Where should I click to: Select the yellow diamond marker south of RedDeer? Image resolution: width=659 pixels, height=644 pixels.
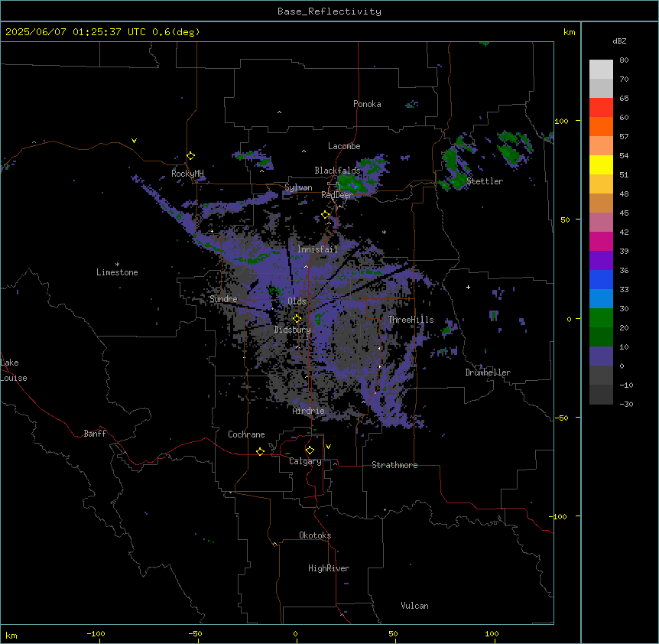[x=326, y=215]
